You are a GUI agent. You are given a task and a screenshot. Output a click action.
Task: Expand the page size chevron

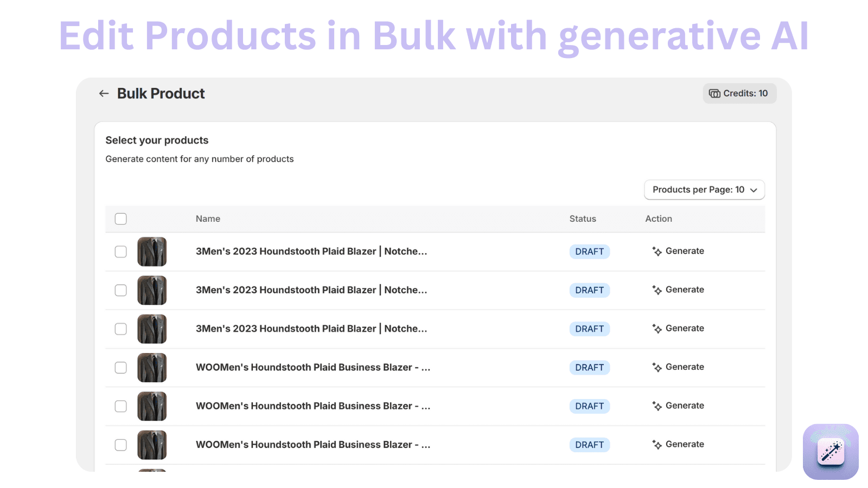click(754, 190)
